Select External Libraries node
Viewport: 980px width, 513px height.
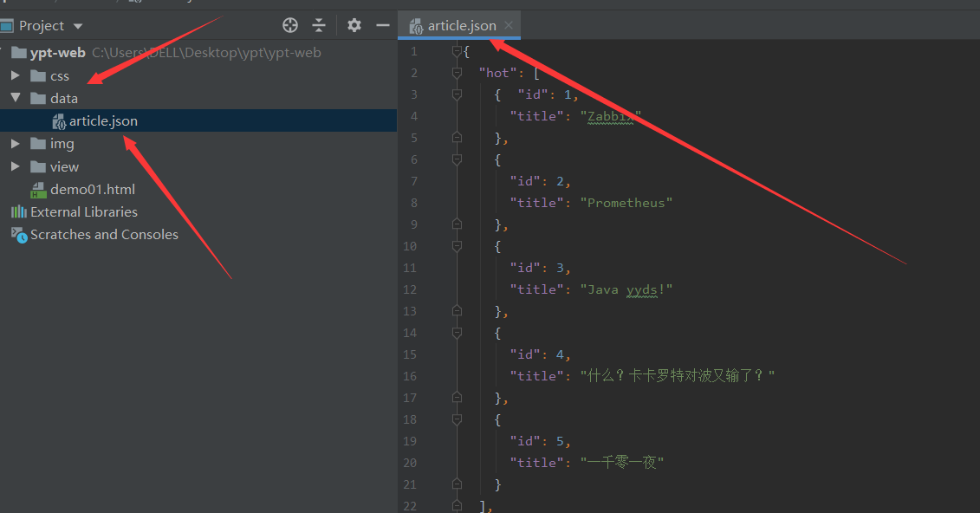pos(84,211)
